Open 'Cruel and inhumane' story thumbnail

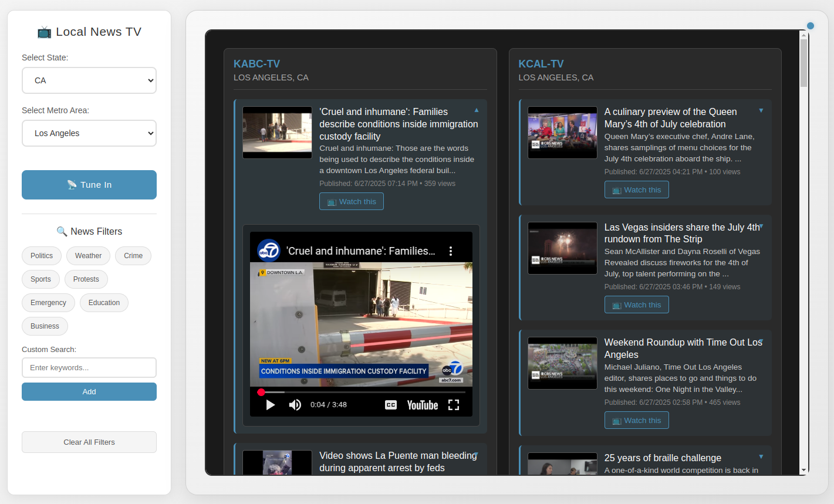[278, 133]
